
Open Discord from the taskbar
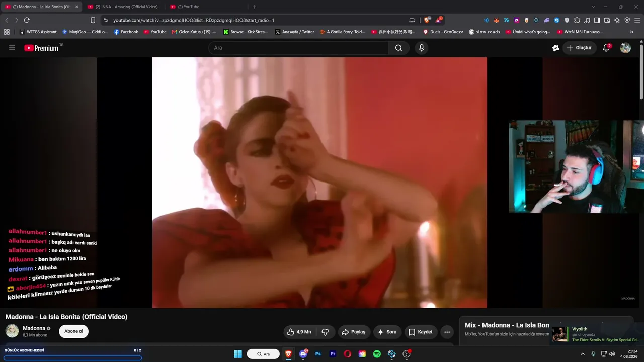click(x=303, y=354)
